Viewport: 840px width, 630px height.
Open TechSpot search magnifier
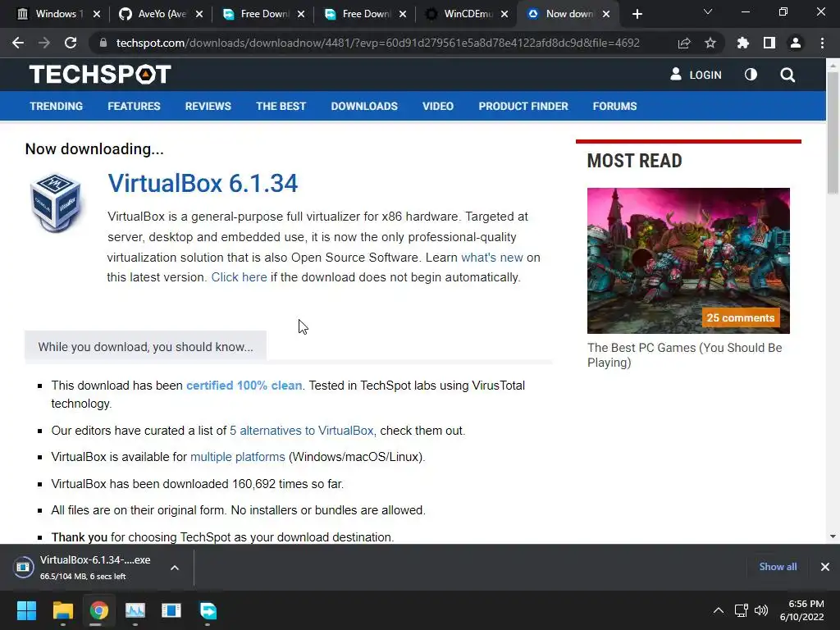(x=787, y=75)
